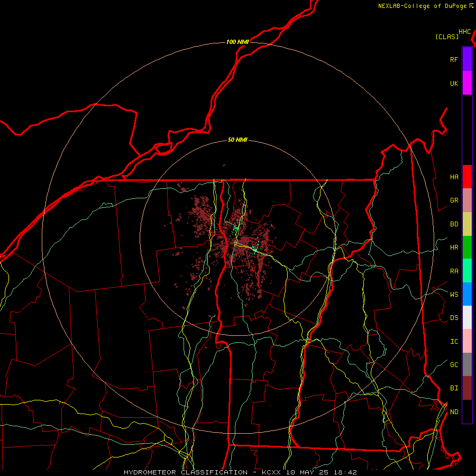The width and height of the screenshot is (476, 476).
Task: Pick the HR green legend swatch
Action: [x=467, y=248]
